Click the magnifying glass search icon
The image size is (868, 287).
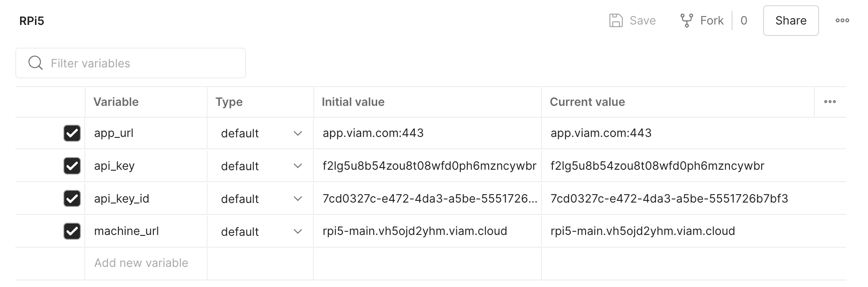[35, 63]
